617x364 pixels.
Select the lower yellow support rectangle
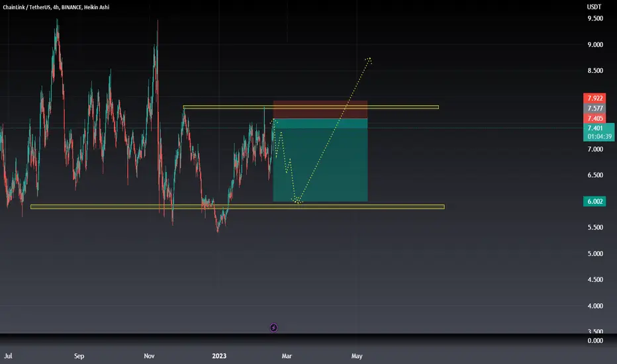pyautogui.click(x=237, y=206)
